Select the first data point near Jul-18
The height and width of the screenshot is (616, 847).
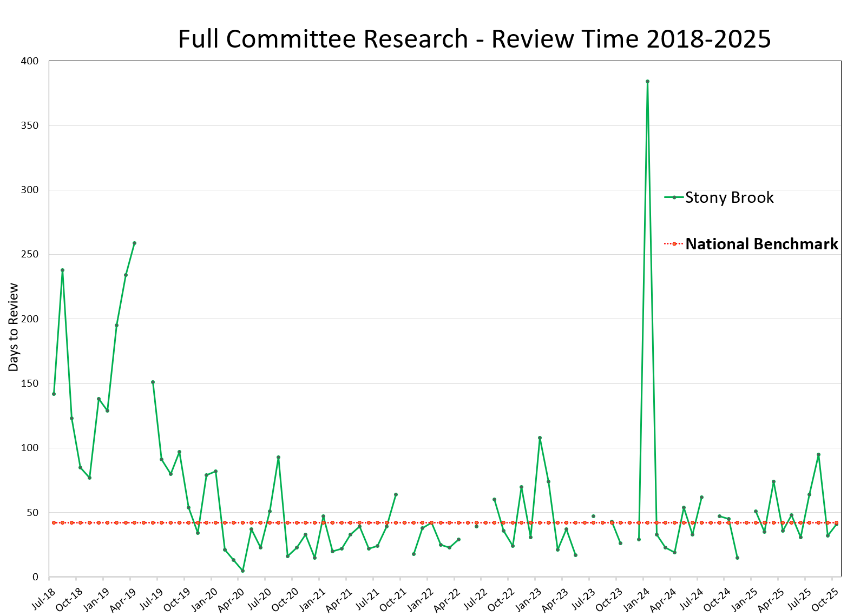click(54, 394)
